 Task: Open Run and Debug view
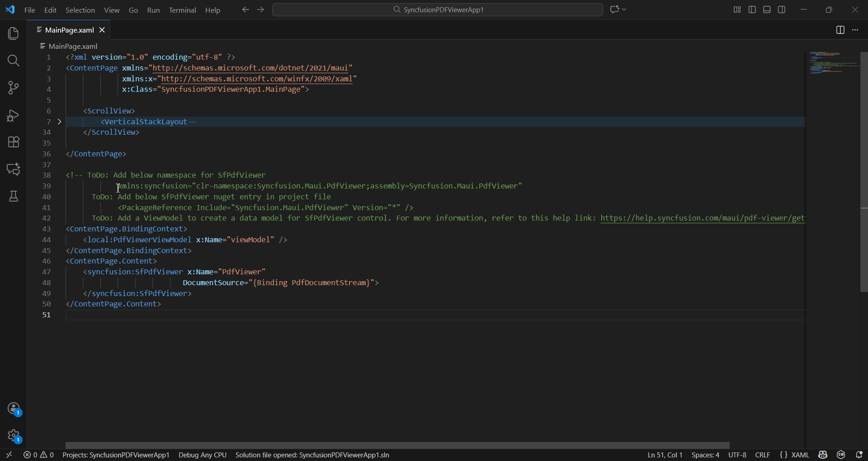[14, 115]
